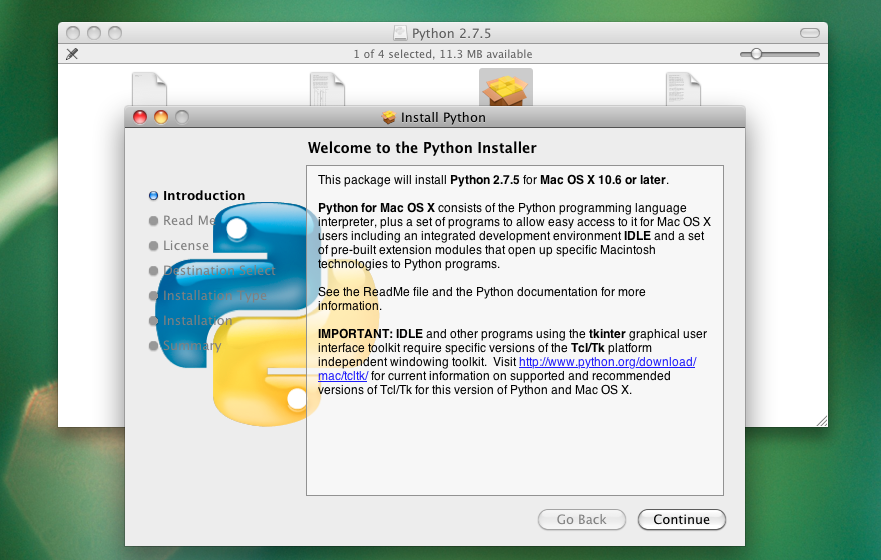Click the Go Back button
This screenshot has height=560, width=881.
click(x=582, y=520)
